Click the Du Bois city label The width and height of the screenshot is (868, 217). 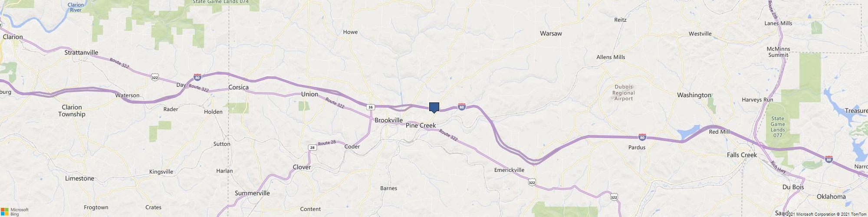tap(793, 187)
